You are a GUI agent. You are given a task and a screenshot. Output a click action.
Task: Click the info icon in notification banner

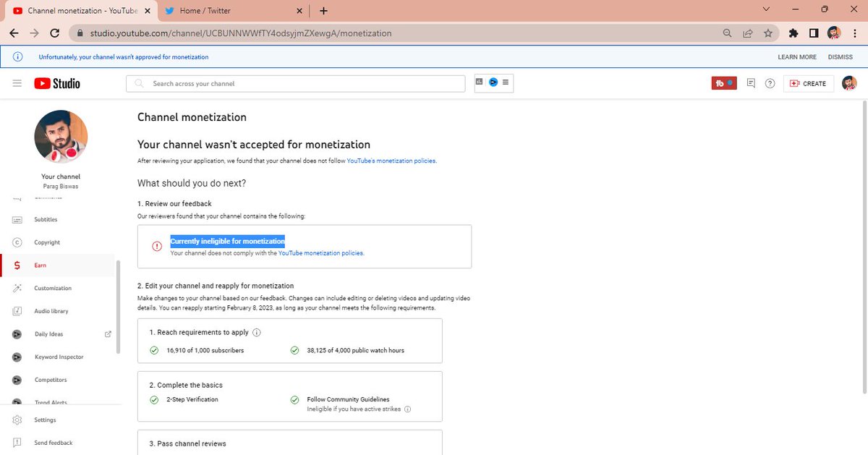(x=18, y=57)
